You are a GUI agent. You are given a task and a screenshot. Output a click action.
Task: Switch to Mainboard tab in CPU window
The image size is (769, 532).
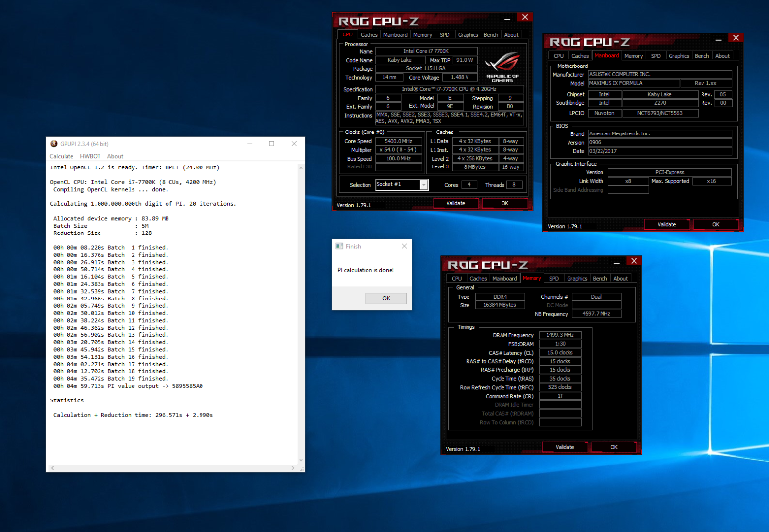click(396, 35)
